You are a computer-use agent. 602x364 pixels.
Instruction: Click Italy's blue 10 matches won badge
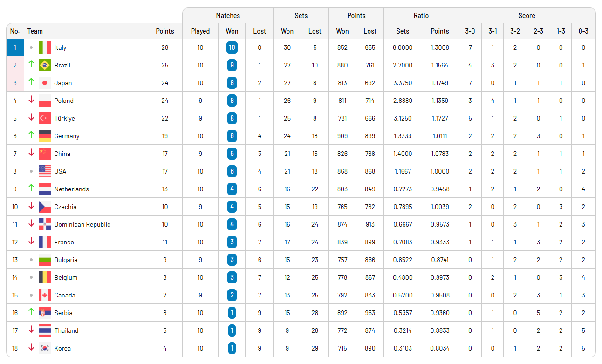pyautogui.click(x=232, y=47)
